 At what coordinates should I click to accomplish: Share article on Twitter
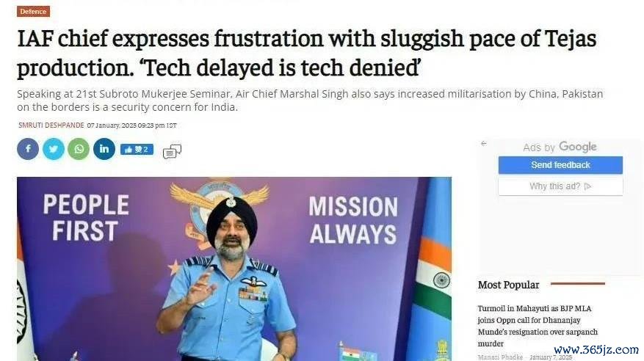coord(54,149)
